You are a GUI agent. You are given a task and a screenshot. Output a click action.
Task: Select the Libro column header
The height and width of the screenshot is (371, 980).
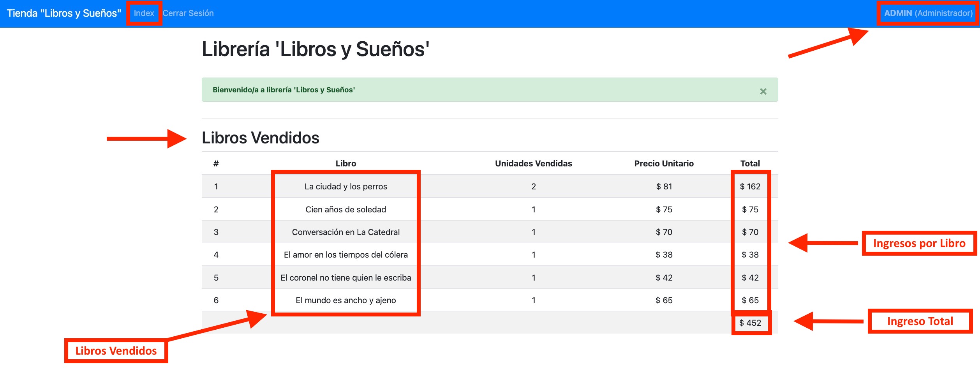(346, 163)
